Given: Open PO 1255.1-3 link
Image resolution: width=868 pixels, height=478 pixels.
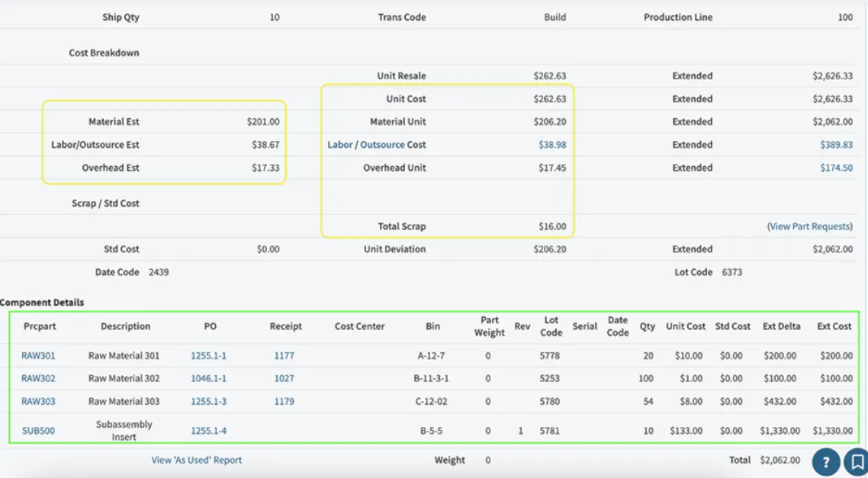Looking at the screenshot, I should [x=208, y=402].
